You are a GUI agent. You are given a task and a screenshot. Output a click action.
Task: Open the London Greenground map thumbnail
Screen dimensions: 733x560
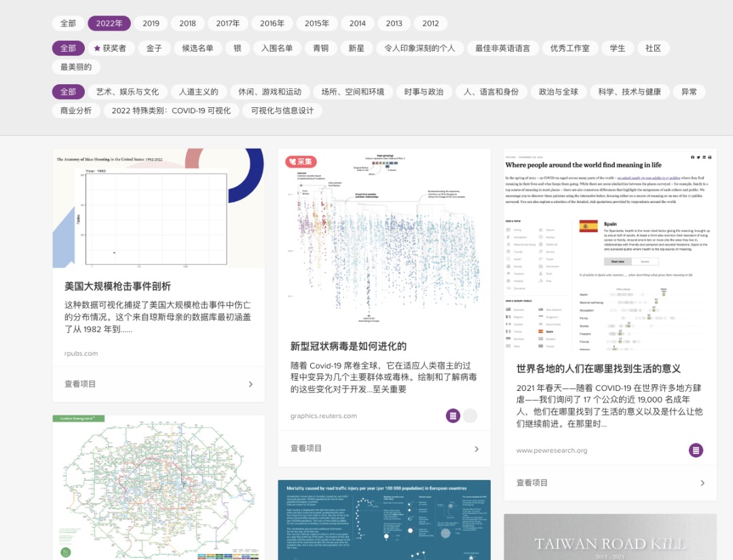pos(158,487)
